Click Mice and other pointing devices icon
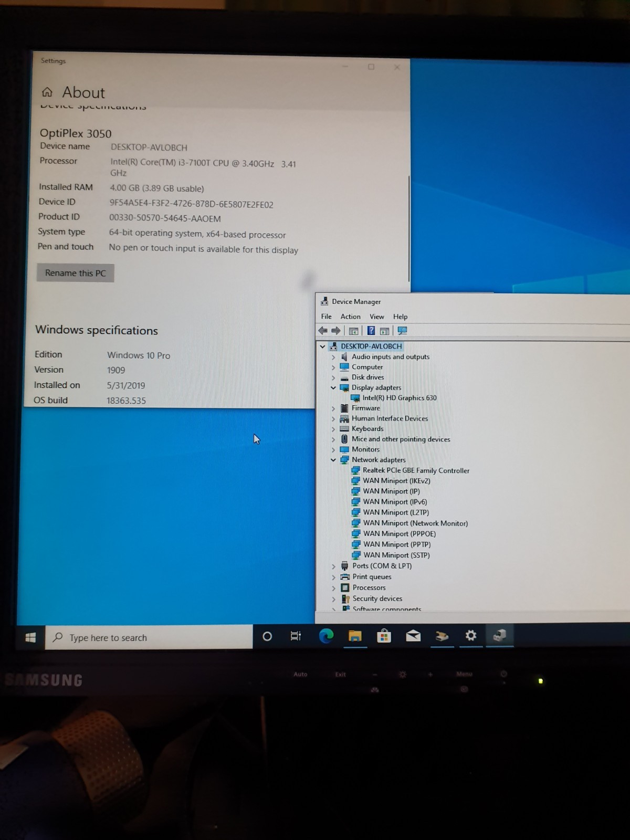The height and width of the screenshot is (840, 630). [x=344, y=439]
